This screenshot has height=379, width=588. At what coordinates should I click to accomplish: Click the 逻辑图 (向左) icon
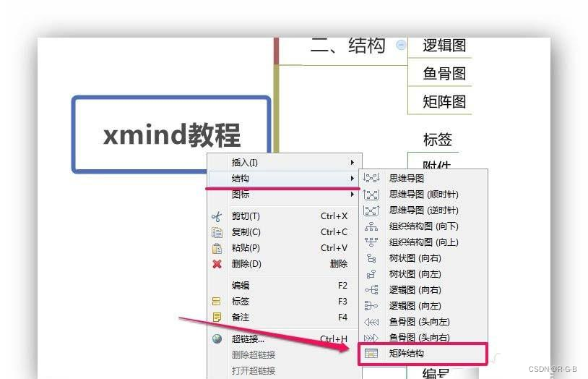point(371,306)
